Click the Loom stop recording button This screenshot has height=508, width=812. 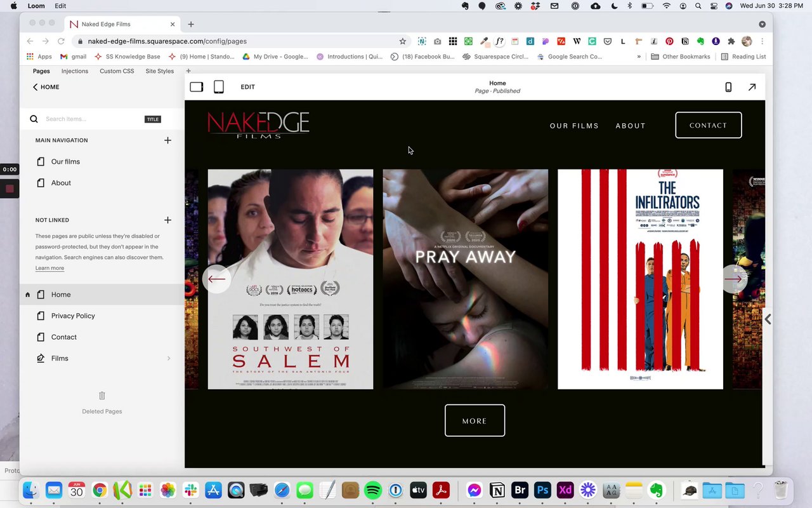(10, 189)
